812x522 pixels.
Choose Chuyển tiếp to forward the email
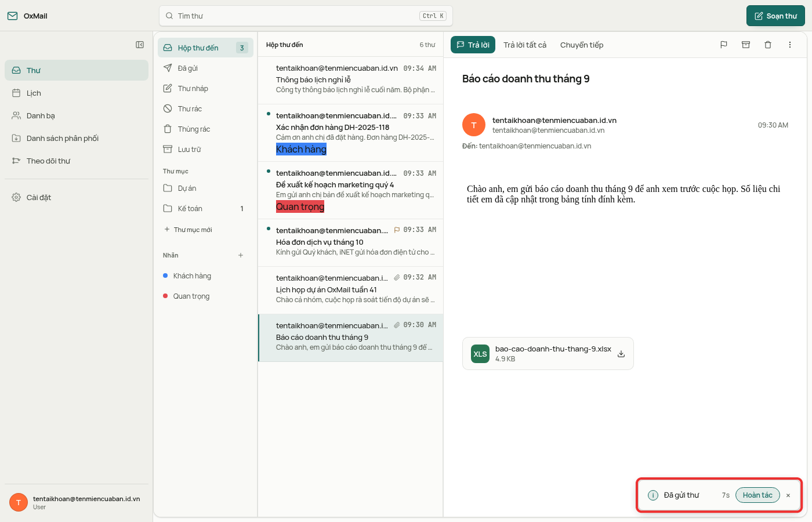582,45
